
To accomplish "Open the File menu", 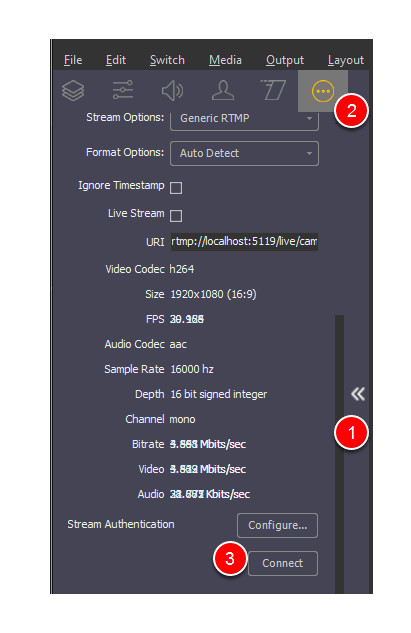I will tap(73, 60).
